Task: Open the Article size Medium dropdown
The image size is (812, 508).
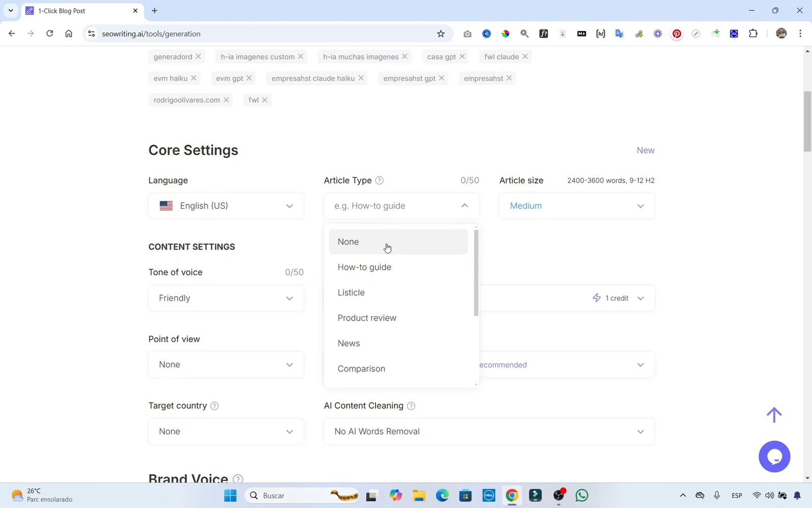Action: click(577, 206)
